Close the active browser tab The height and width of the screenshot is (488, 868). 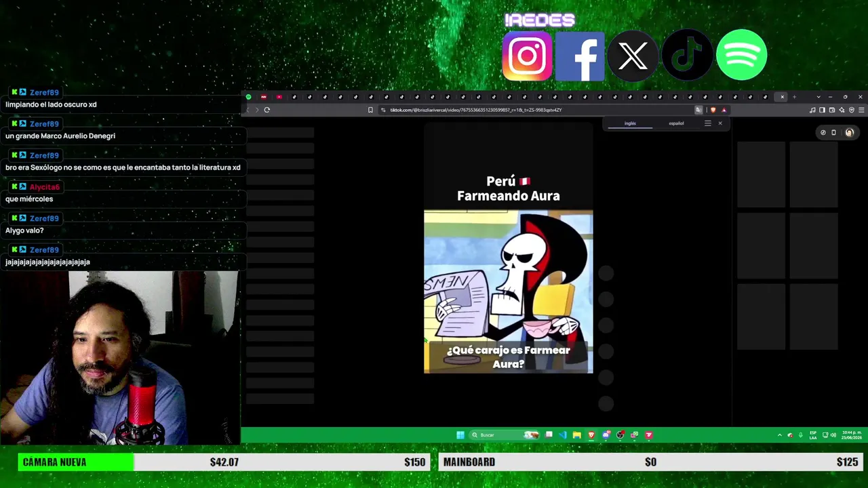(x=782, y=97)
